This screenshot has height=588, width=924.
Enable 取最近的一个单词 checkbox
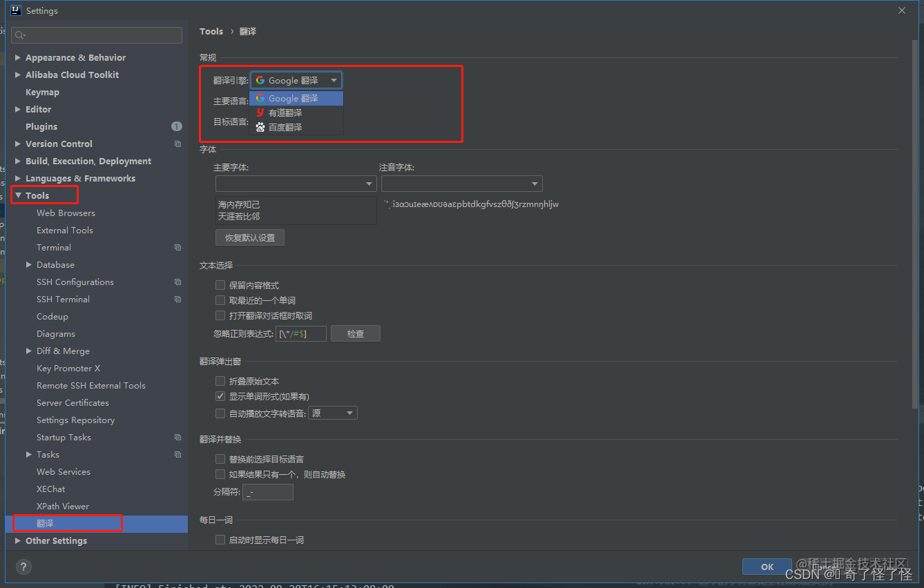click(220, 300)
